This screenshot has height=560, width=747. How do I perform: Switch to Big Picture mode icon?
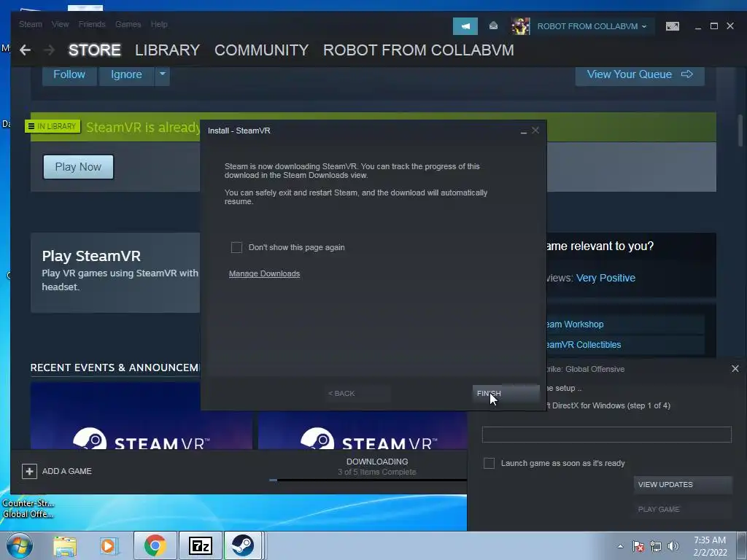[x=672, y=26]
